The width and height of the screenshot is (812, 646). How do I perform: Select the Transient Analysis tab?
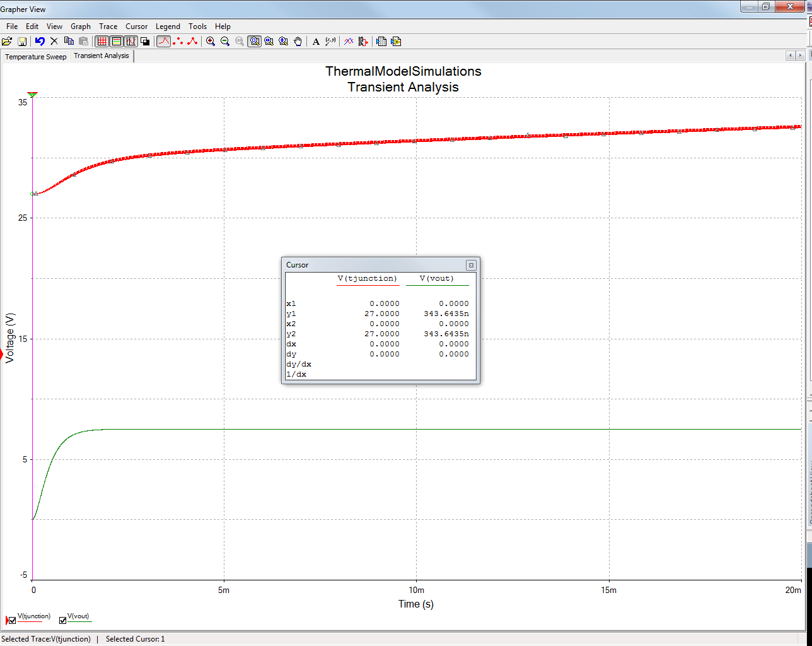101,56
